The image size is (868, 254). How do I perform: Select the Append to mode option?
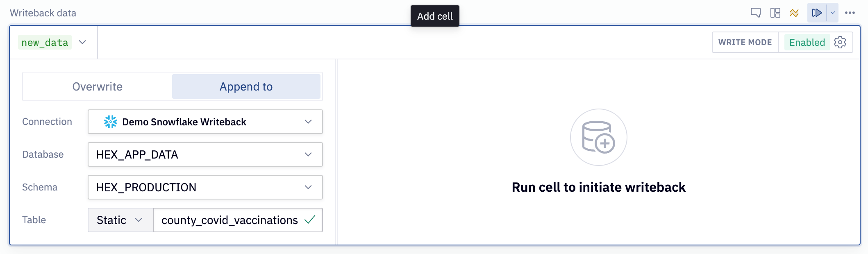(246, 86)
